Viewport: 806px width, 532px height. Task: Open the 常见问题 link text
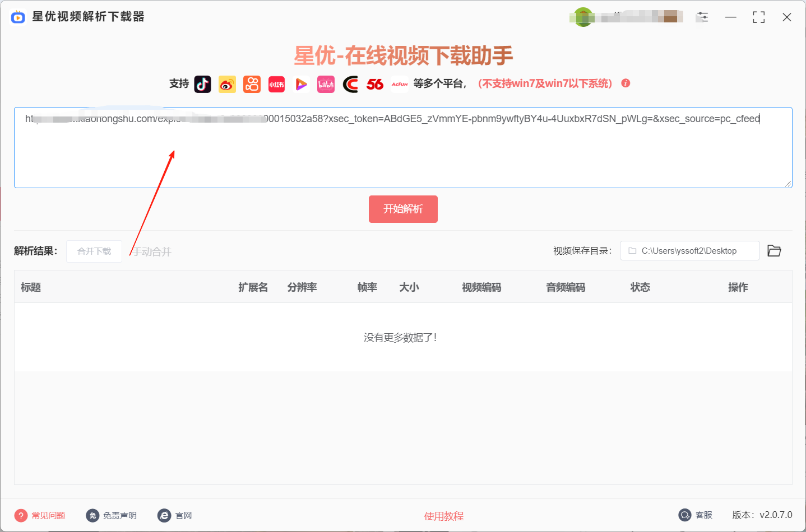[x=48, y=515]
